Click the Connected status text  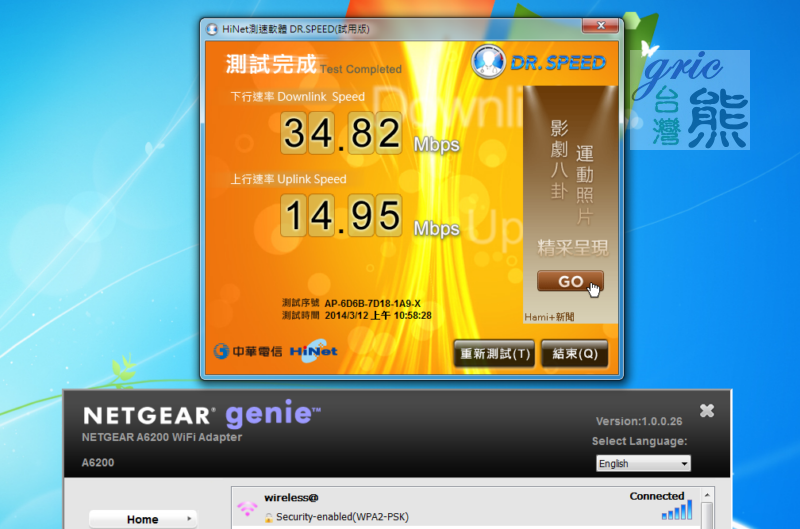coord(657,496)
